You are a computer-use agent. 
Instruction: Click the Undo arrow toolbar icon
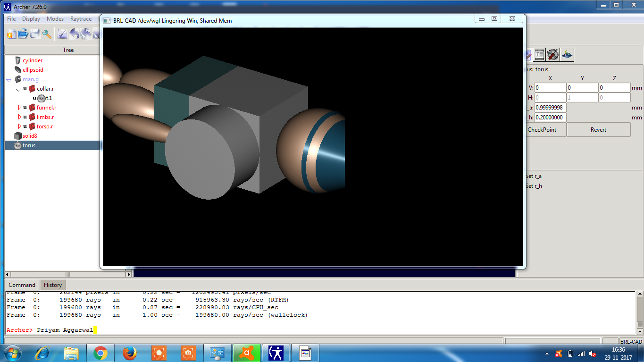click(74, 34)
